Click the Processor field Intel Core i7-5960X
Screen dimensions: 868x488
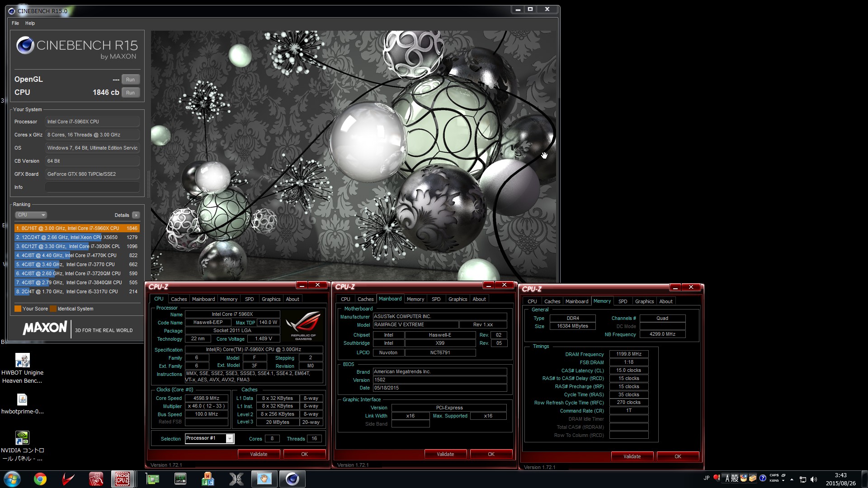pyautogui.click(x=92, y=122)
